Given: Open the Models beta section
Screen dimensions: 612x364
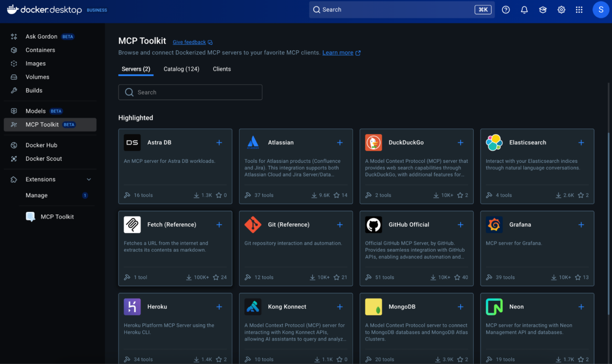Looking at the screenshot, I should tap(35, 111).
